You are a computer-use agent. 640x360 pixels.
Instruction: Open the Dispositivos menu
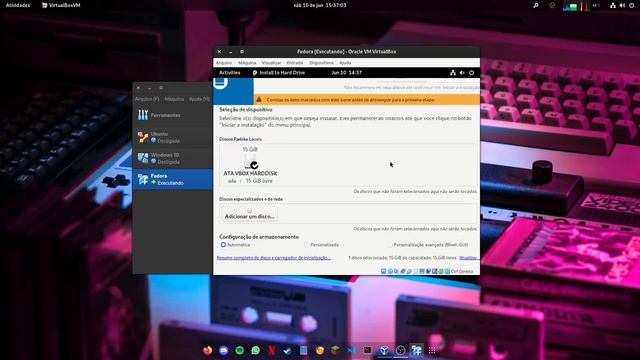321,63
